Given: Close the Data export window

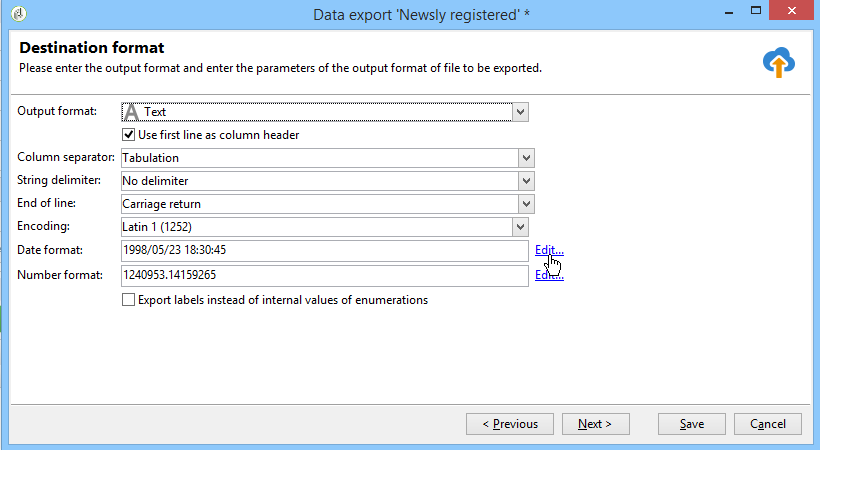Looking at the screenshot, I should (x=791, y=10).
